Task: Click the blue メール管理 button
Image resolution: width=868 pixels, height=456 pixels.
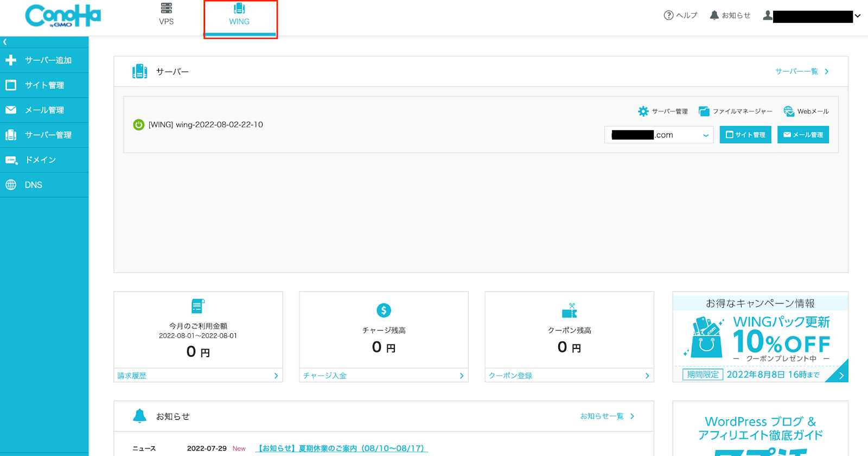Action: tap(803, 135)
